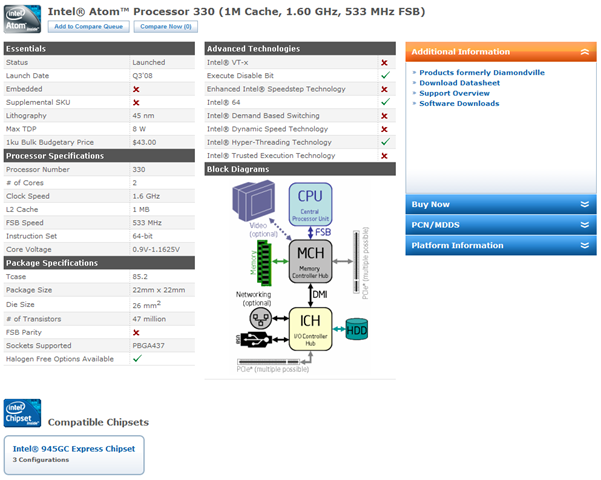This screenshot has height=480, width=601.
Task: Click the Networking port icon
Action: pos(261,319)
